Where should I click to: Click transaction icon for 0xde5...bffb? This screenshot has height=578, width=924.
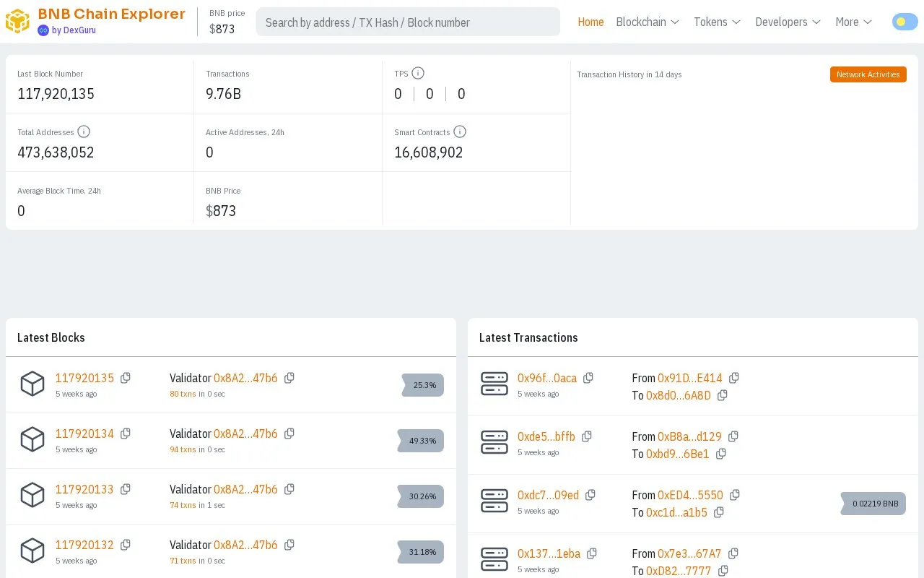[494, 442]
